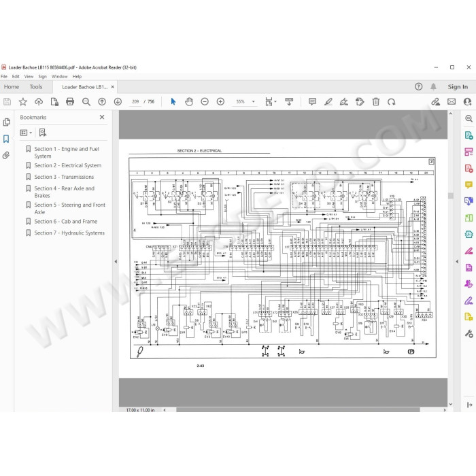Open the Comment tool in right pane
476x476 pixels.
point(469,185)
